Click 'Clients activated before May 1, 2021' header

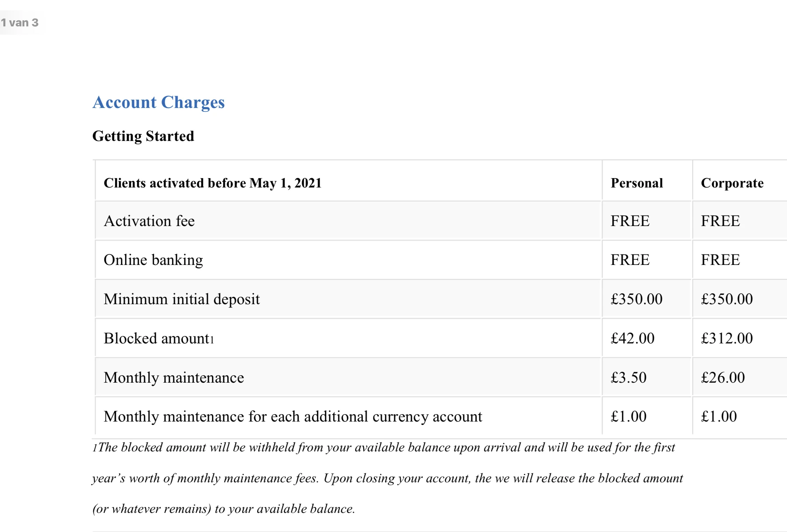click(x=213, y=183)
